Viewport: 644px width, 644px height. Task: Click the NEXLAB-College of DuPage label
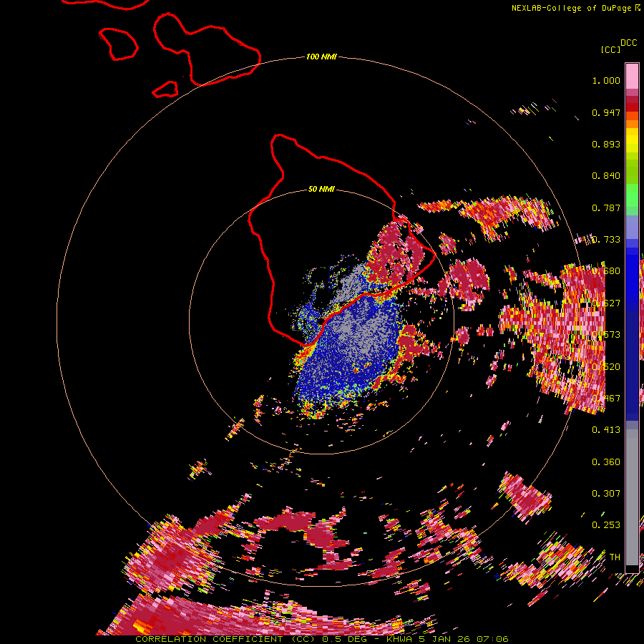coord(571,8)
